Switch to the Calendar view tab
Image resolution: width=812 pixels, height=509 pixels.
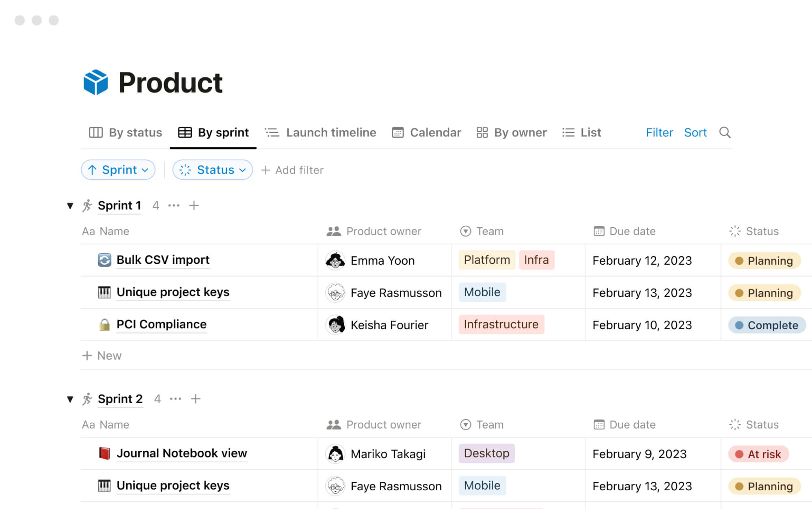[426, 132]
